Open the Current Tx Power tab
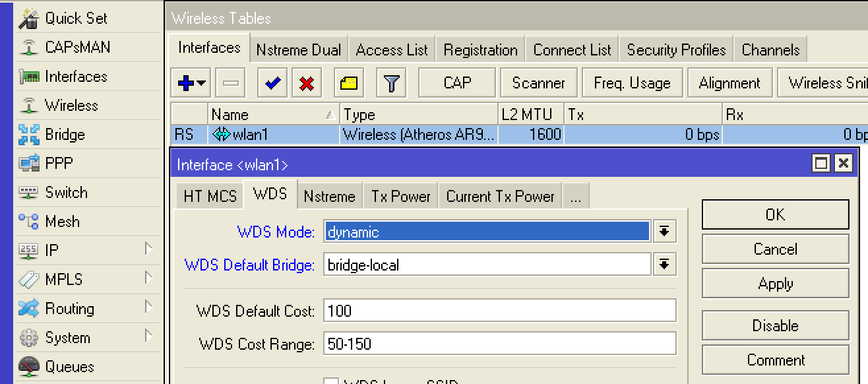This screenshot has width=868, height=384. click(500, 197)
